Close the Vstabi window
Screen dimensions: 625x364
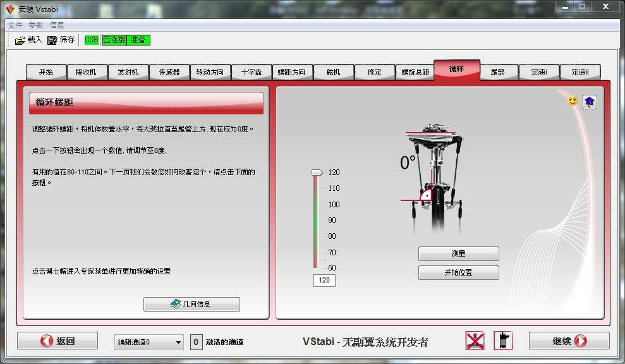606,7
